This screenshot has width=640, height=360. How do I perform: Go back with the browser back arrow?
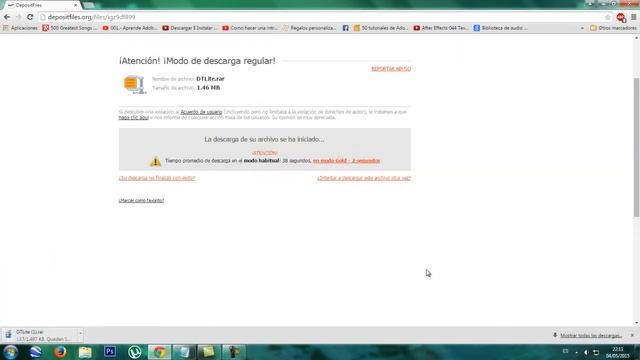coord(7,17)
